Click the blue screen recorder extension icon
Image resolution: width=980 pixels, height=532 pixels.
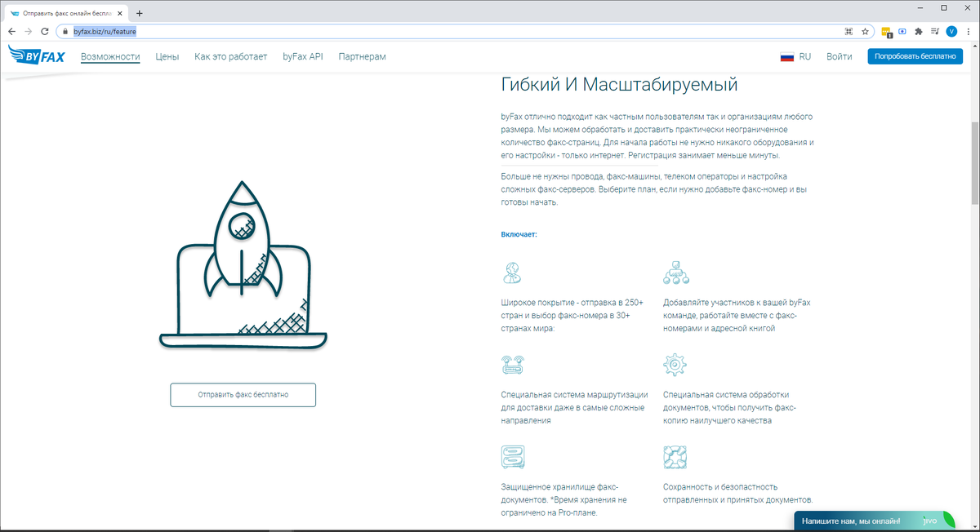[902, 31]
